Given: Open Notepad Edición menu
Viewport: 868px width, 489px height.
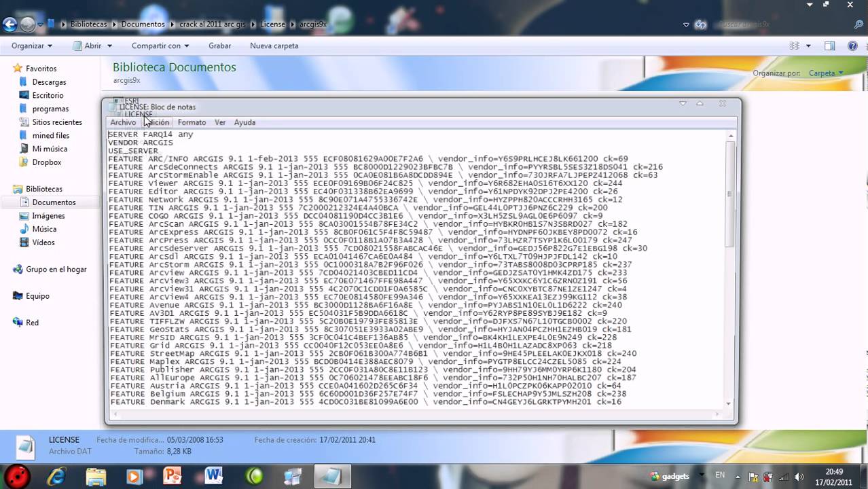Looking at the screenshot, I should point(157,122).
